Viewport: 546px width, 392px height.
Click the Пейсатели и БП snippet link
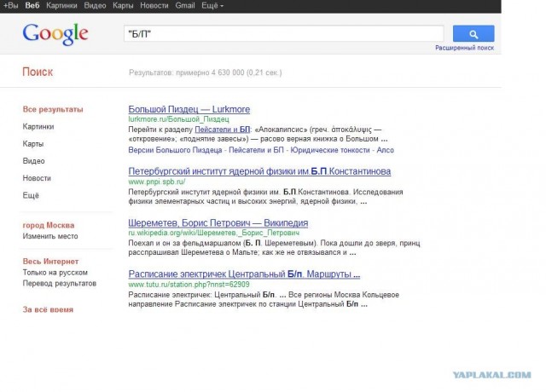tap(222, 130)
